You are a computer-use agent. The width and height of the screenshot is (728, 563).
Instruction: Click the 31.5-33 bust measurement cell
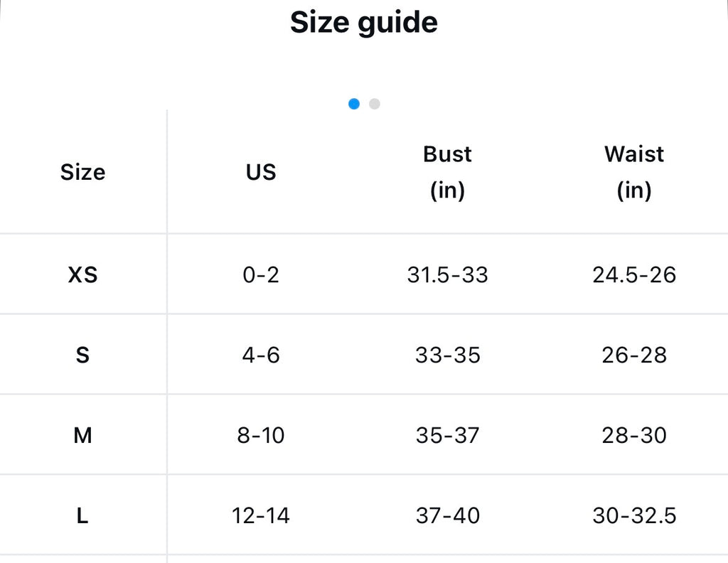pos(448,275)
